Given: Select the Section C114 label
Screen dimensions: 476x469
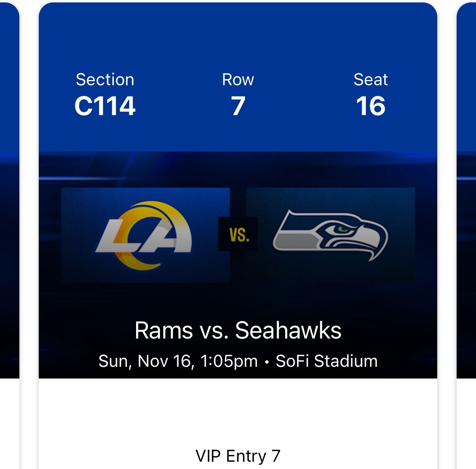Looking at the screenshot, I should (x=106, y=94).
